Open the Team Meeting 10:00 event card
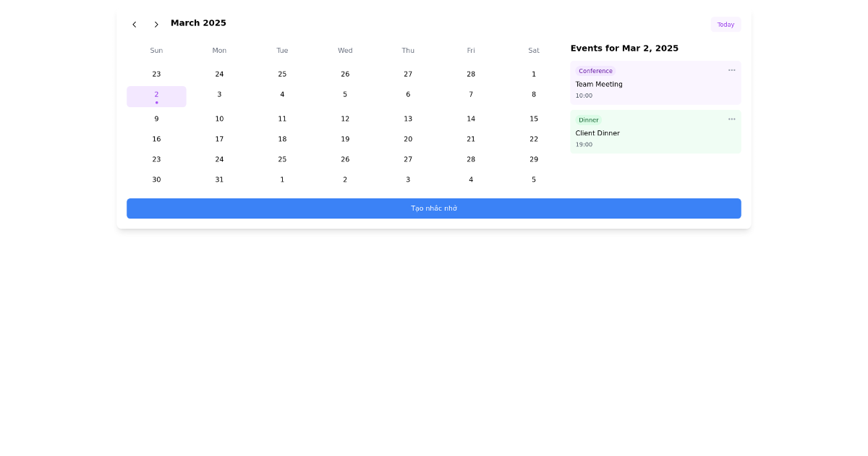This screenshot has height=456, width=868. [x=655, y=83]
